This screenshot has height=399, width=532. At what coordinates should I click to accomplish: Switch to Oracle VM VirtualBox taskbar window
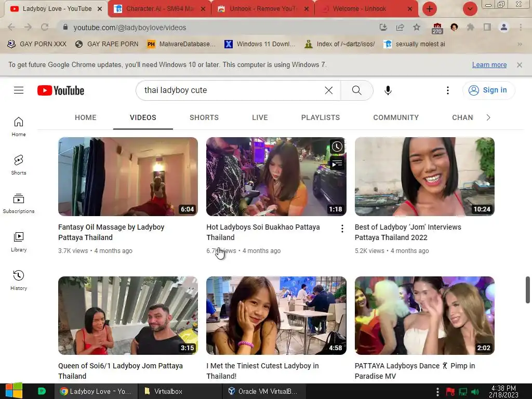(264, 391)
